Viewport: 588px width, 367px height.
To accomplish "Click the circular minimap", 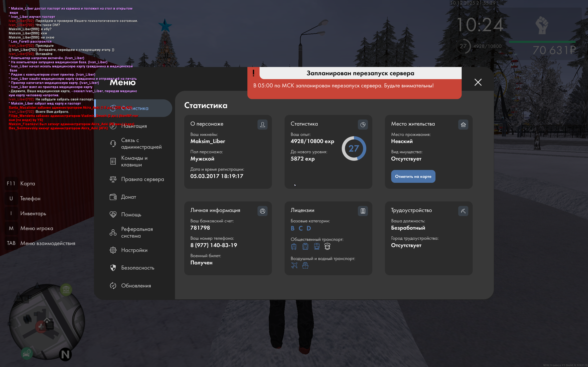I will coord(47,322).
